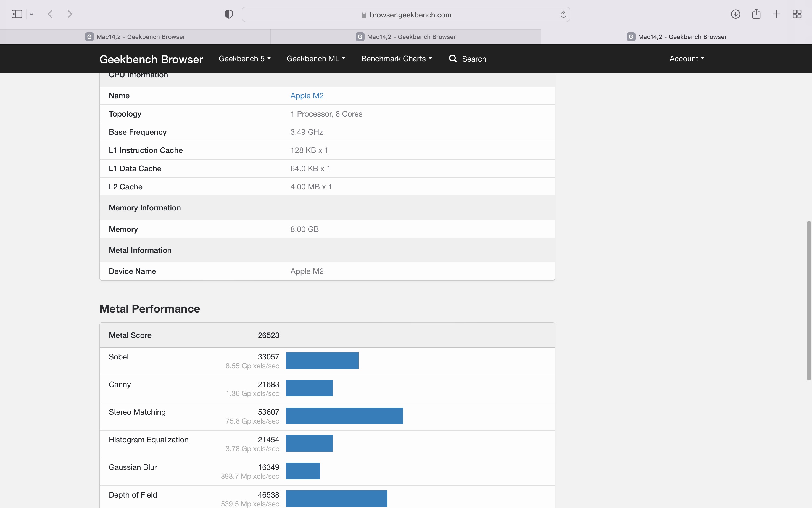
Task: Select the '1 Processor, 8 Cores' text
Action: (326, 114)
